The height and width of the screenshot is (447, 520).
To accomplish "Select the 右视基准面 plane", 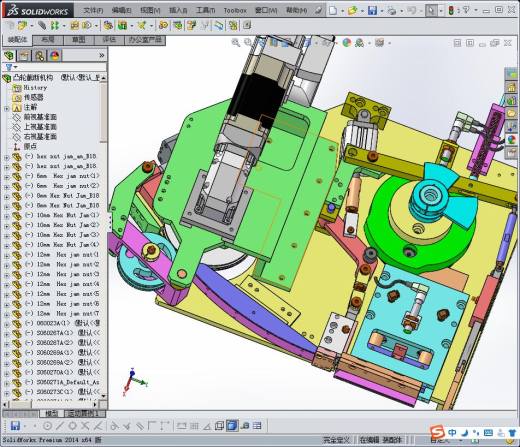I will [40, 137].
